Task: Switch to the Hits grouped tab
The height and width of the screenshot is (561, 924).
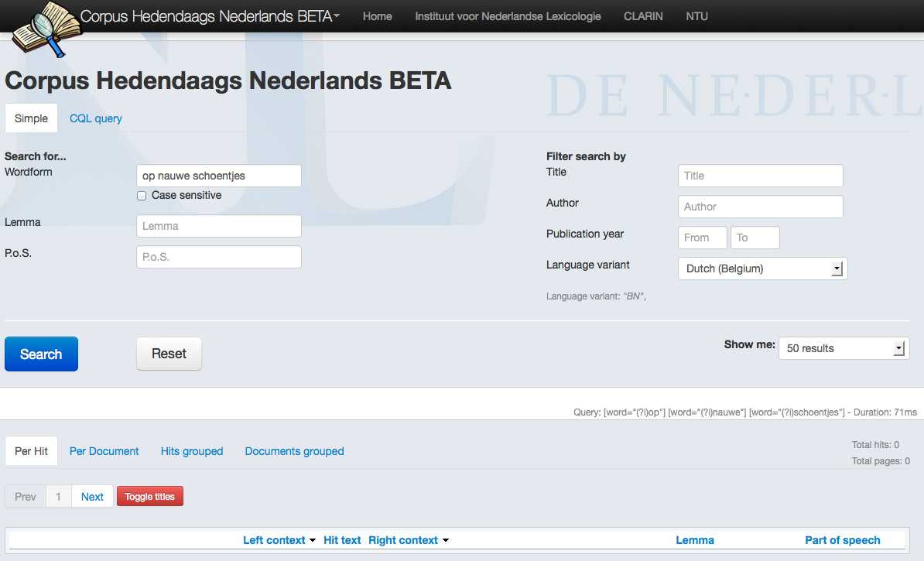Action: [x=191, y=451]
